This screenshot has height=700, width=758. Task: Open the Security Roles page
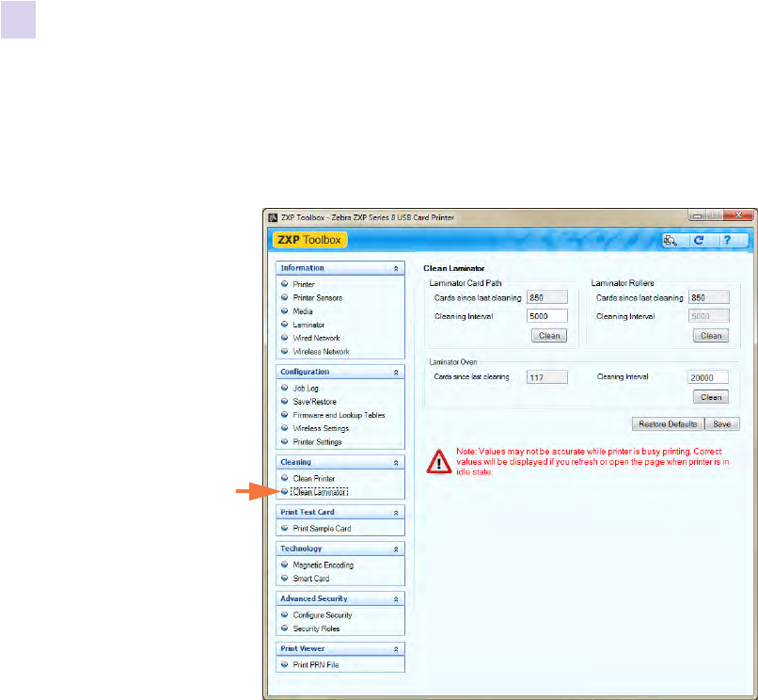tap(316, 628)
